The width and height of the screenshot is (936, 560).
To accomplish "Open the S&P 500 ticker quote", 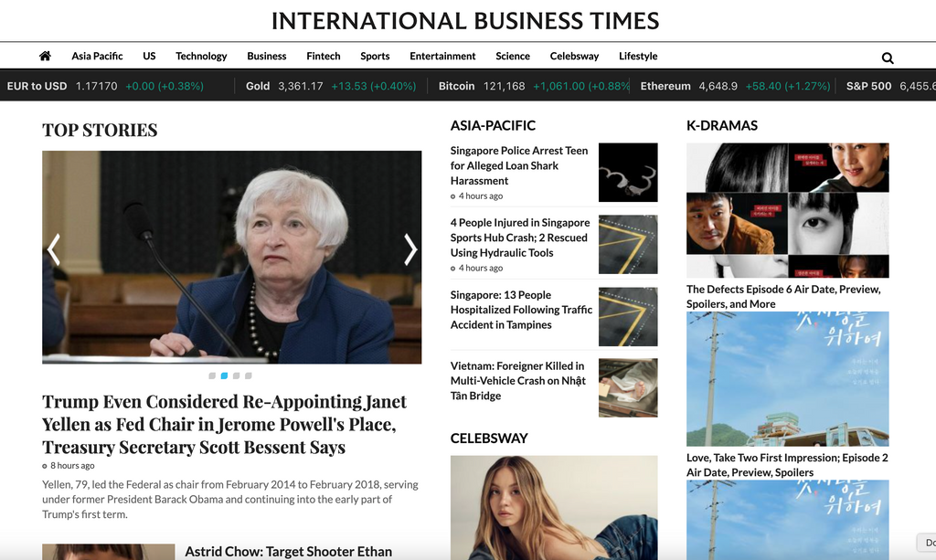I will (890, 86).
